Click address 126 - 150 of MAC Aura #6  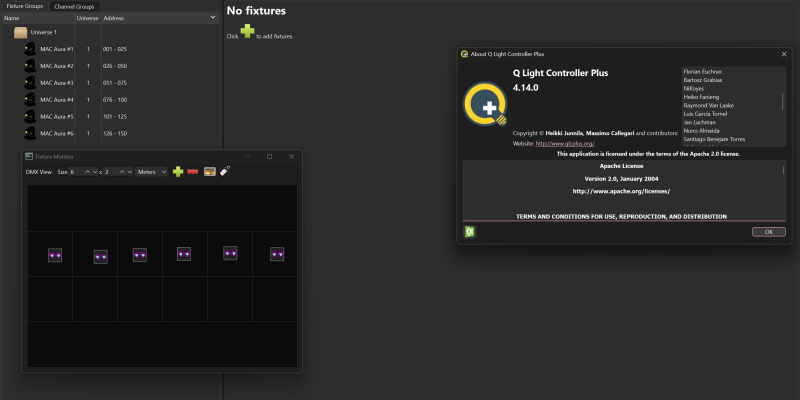(115, 133)
